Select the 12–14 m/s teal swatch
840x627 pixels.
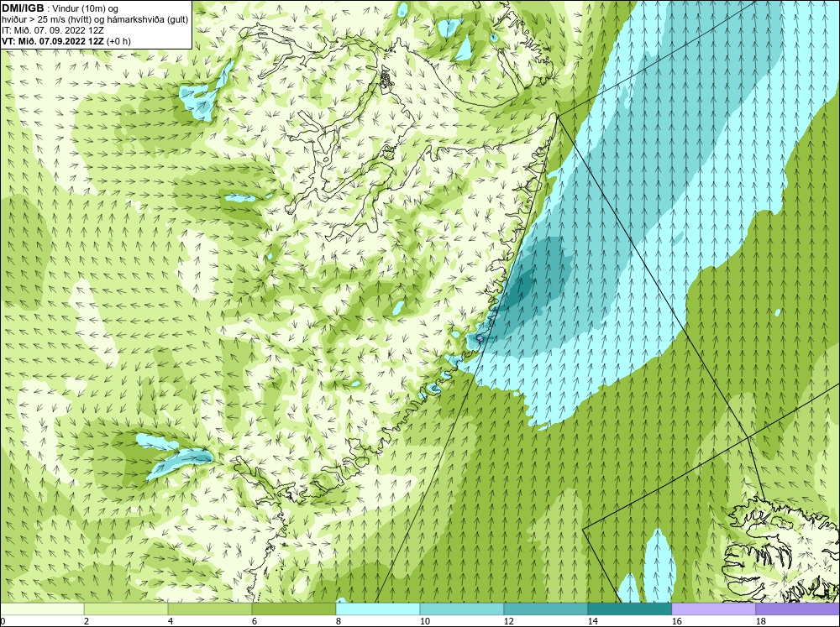pos(545,609)
